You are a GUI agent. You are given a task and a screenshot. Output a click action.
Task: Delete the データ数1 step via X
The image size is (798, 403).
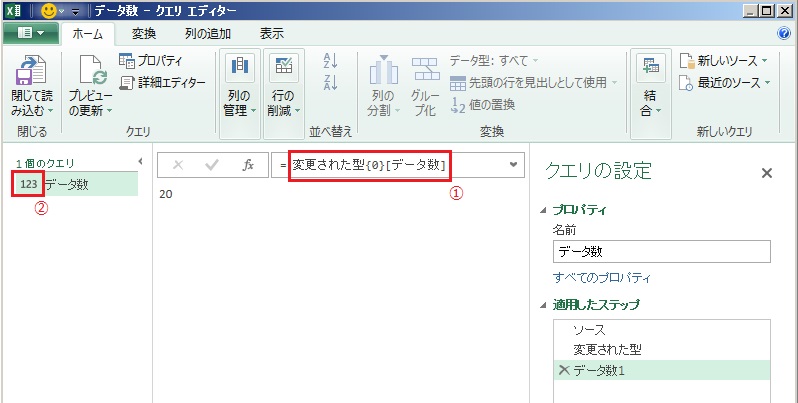point(563,370)
